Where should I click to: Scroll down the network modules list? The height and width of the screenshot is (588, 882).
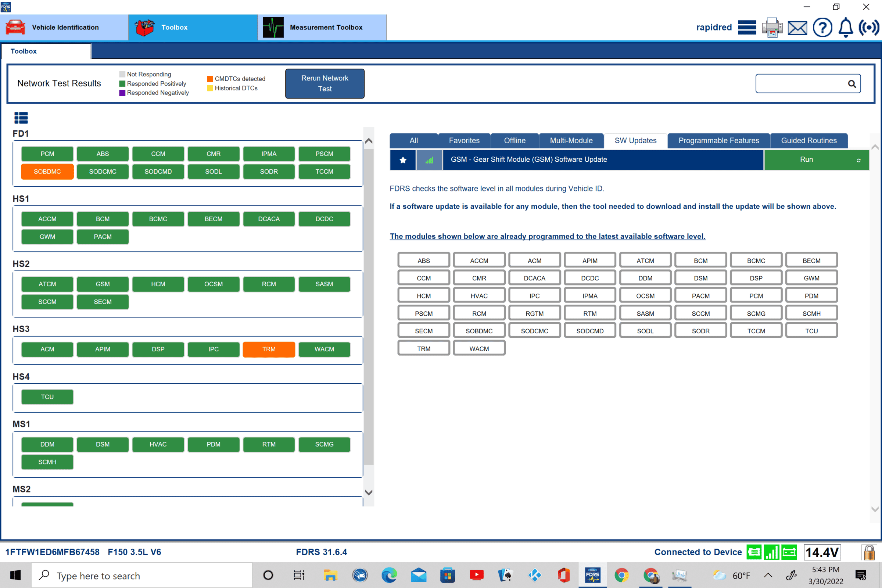pyautogui.click(x=369, y=492)
